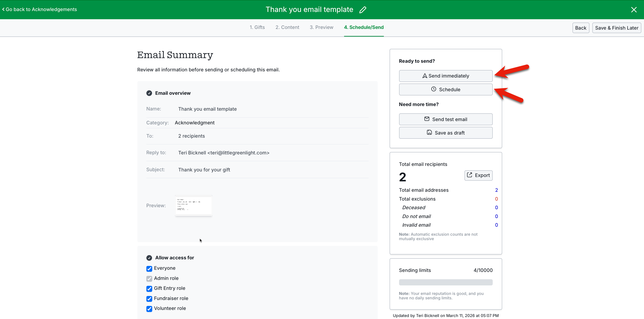
Task: Click the Export recipients button
Action: pos(478,175)
